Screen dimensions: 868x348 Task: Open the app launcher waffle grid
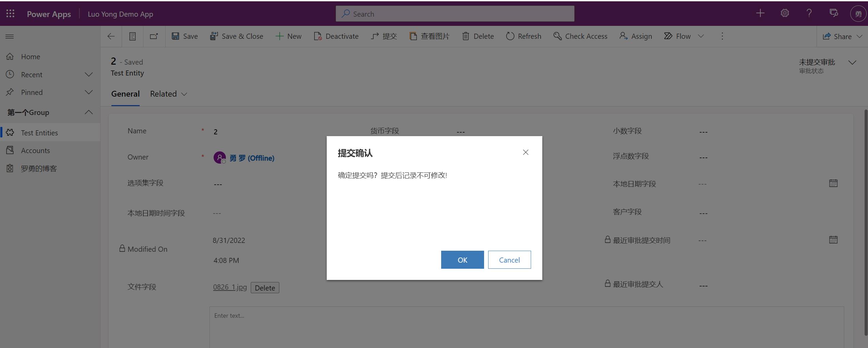(x=10, y=14)
